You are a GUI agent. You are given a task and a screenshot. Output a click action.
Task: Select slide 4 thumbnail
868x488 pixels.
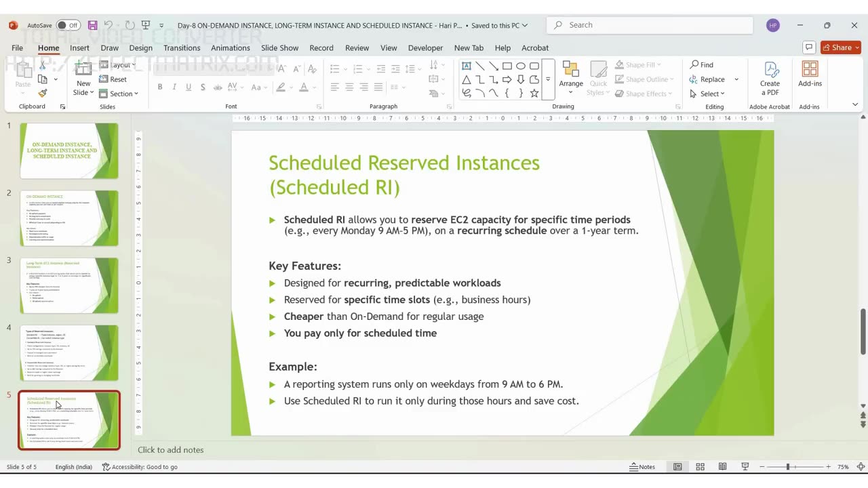pos(69,352)
